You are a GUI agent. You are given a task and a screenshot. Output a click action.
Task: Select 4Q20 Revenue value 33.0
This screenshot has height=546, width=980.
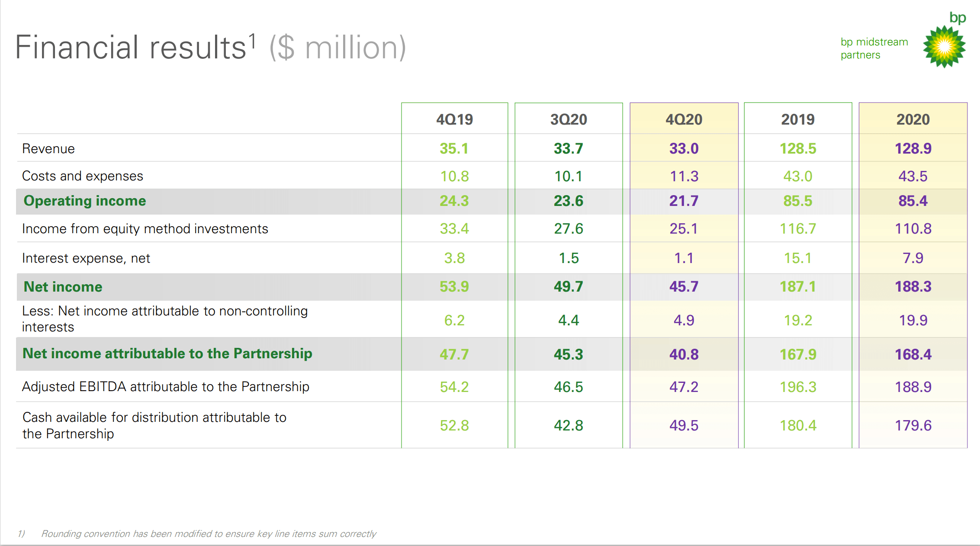684,149
